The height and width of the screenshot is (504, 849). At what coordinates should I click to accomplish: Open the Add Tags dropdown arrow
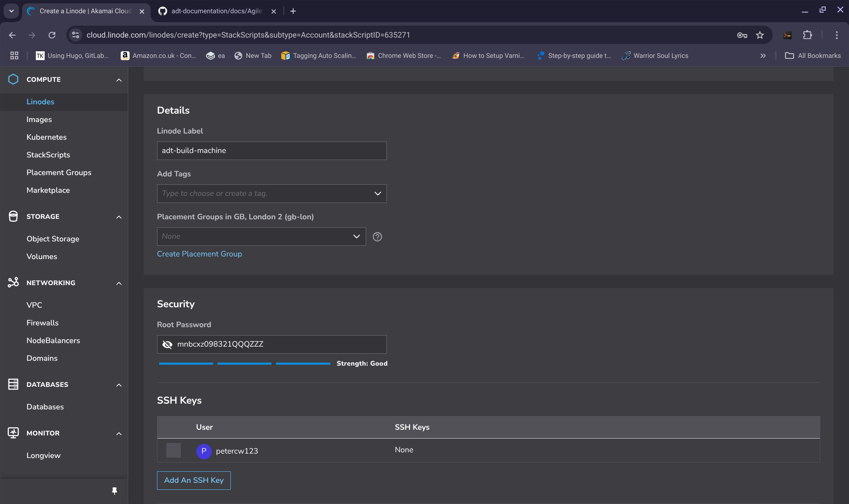[378, 194]
